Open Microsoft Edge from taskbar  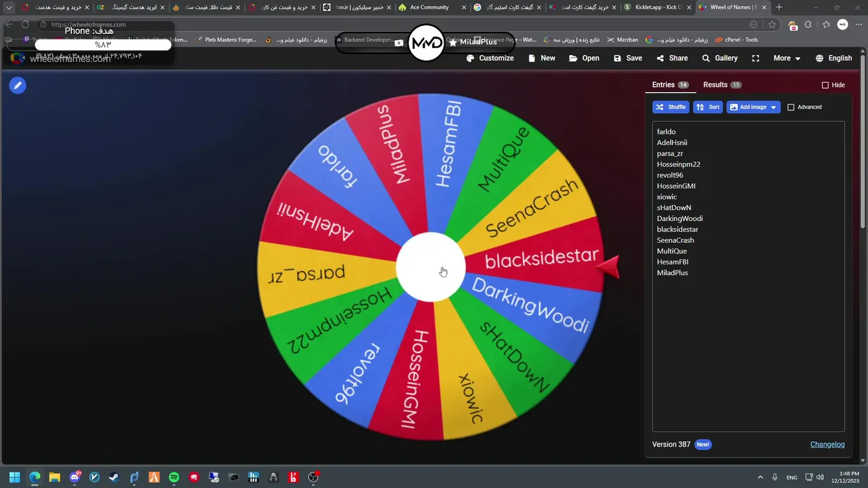pos(35,477)
